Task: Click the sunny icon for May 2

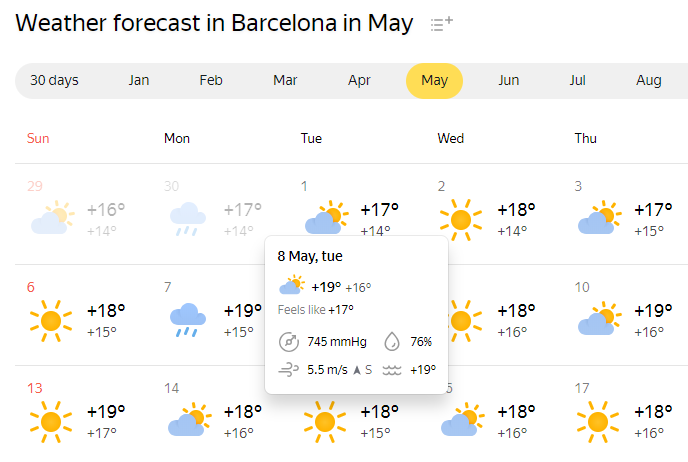Action: [460, 220]
